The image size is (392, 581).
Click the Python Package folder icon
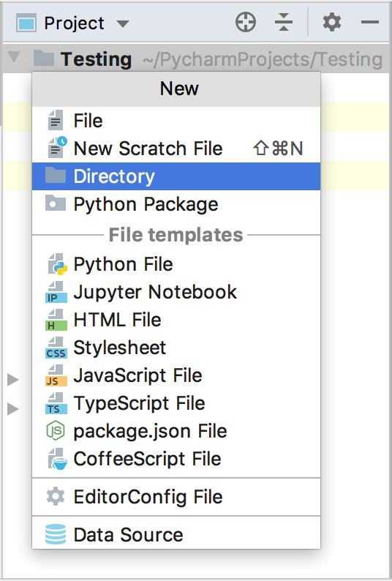tap(56, 203)
